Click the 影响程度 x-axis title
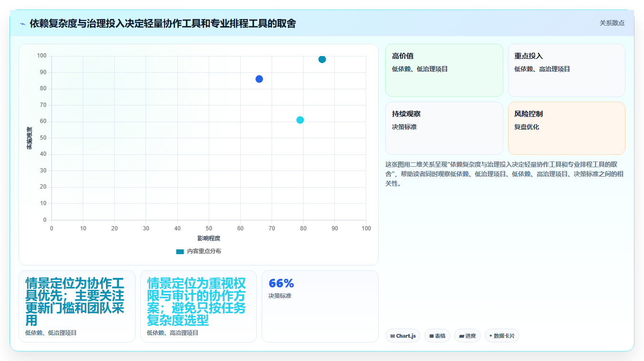The width and height of the screenshot is (644, 361). pos(209,238)
